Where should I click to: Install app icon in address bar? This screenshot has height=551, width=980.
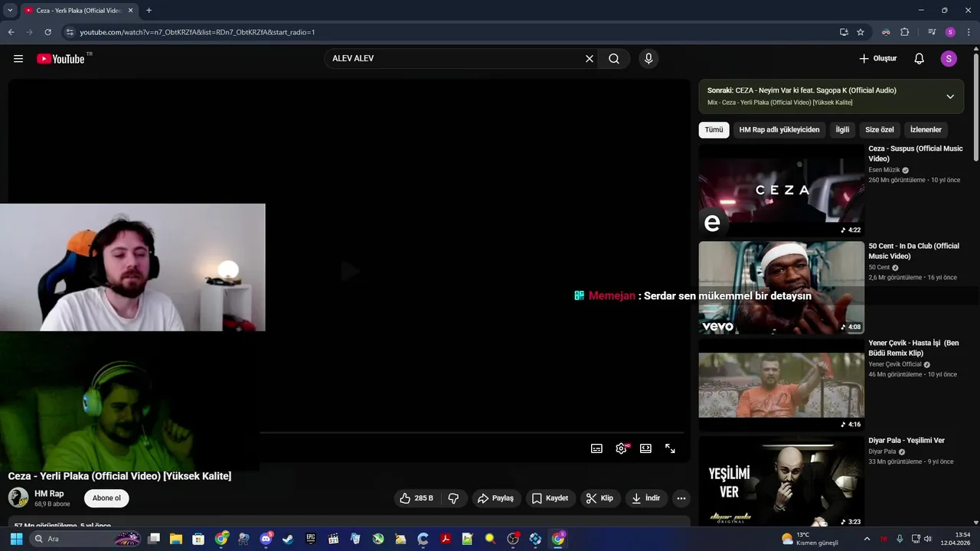844,32
